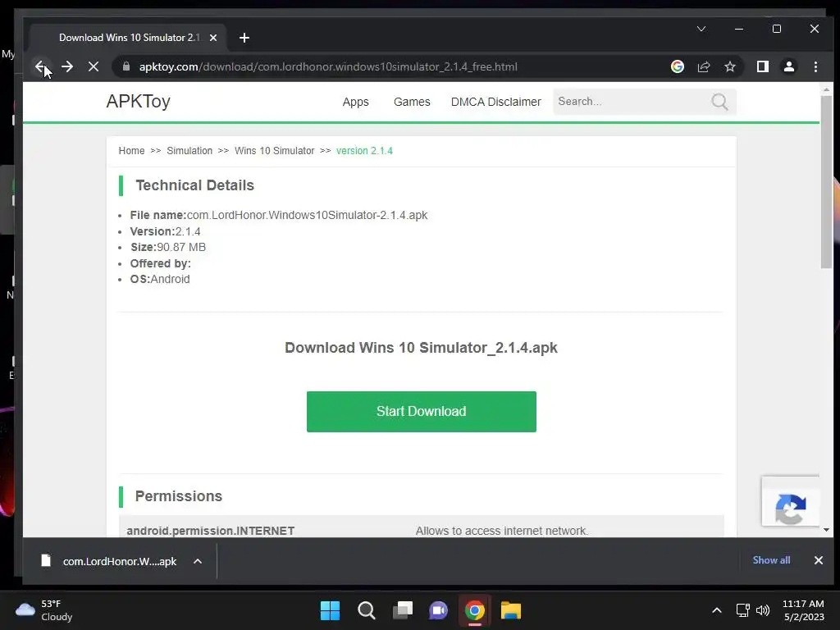Select the Download Wins 10 Simulator tab
Image resolution: width=840 pixels, height=630 pixels.
(129, 38)
